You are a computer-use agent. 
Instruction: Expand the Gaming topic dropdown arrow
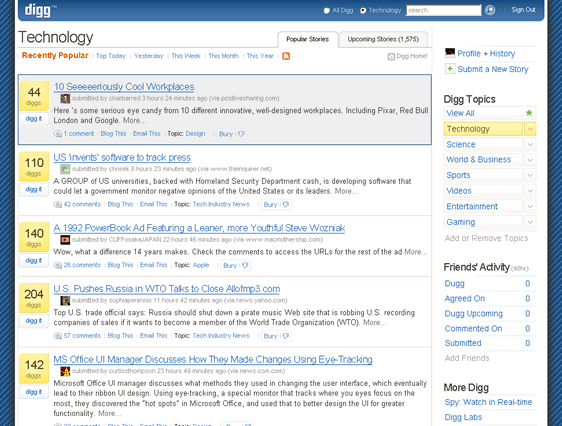[530, 222]
